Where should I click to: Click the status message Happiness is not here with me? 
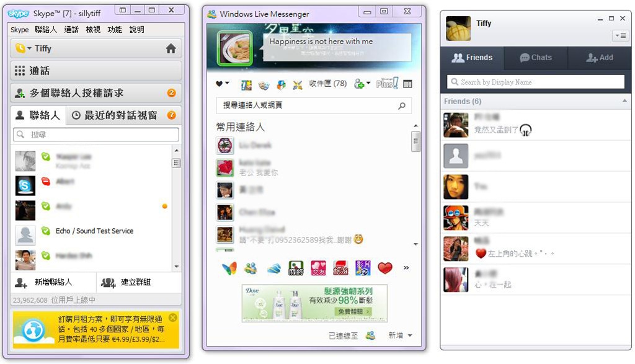click(321, 42)
